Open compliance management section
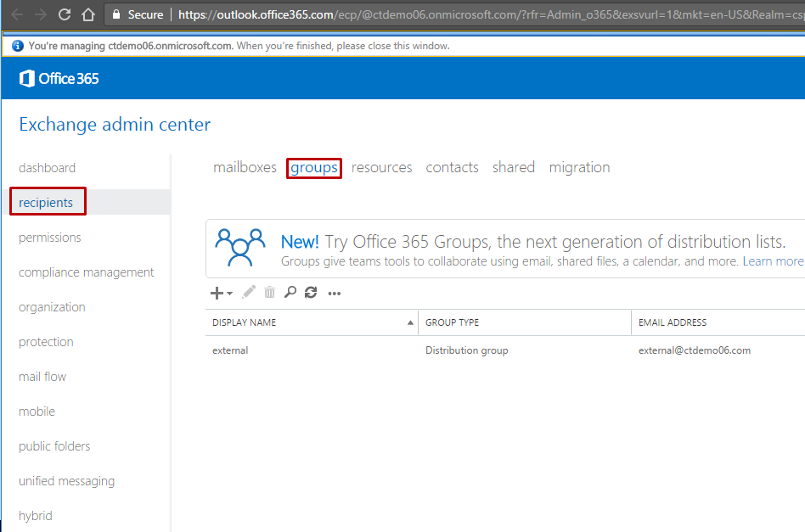This screenshot has height=532, width=805. click(x=87, y=272)
